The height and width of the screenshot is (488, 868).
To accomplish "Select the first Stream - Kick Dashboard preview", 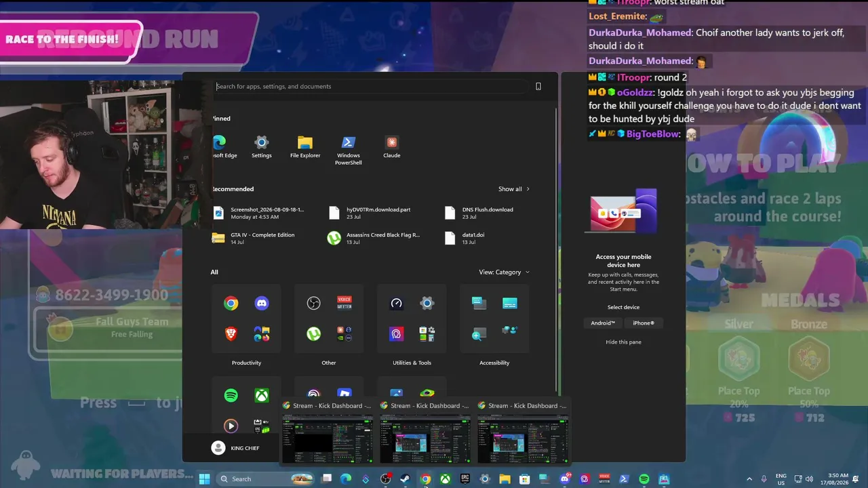I will (327, 431).
